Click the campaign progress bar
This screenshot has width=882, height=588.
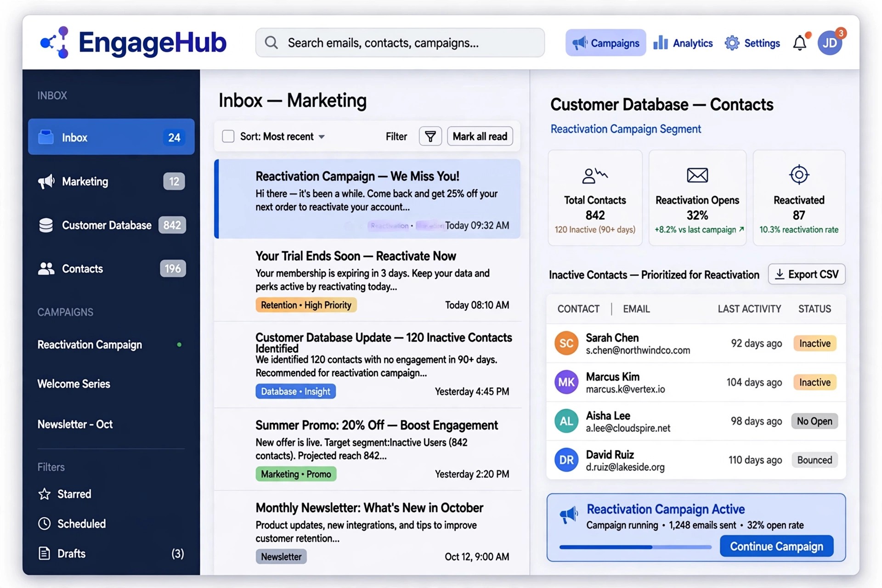(x=635, y=547)
